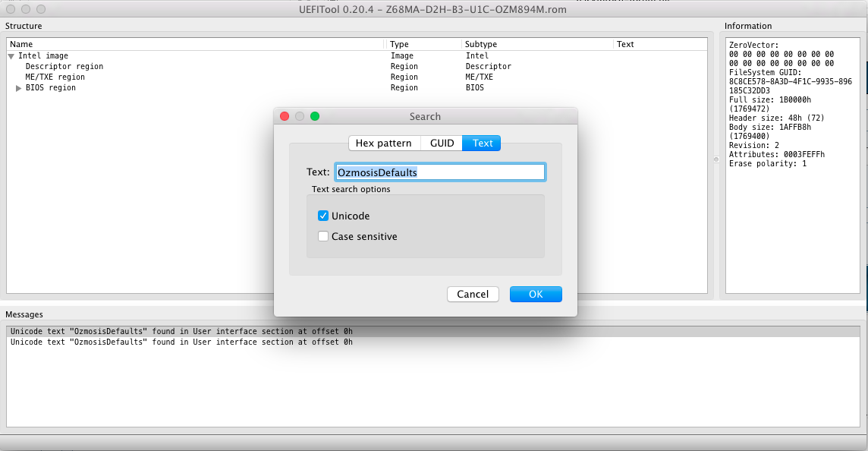Click the ME/TXE subtype cell
This screenshot has height=451, width=868.
coord(480,77)
